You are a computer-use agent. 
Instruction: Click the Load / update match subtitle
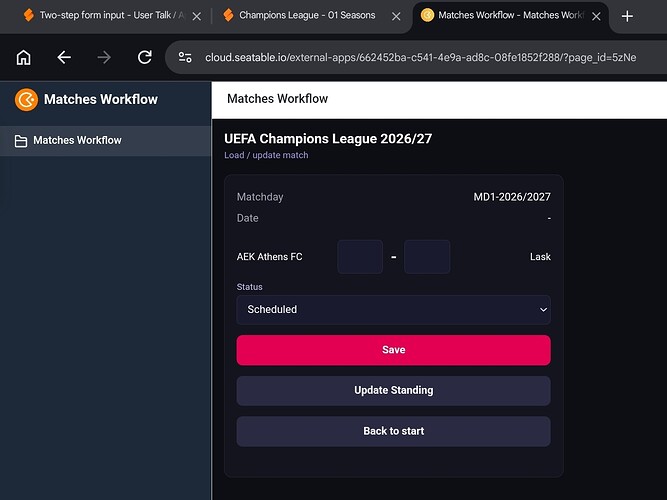click(266, 155)
